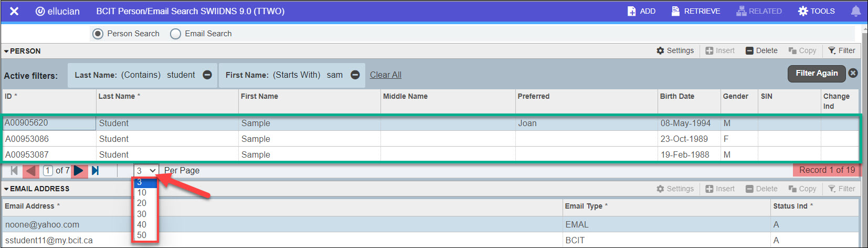Remove the First Name filter
Screen dimensions: 868x248
tap(355, 75)
